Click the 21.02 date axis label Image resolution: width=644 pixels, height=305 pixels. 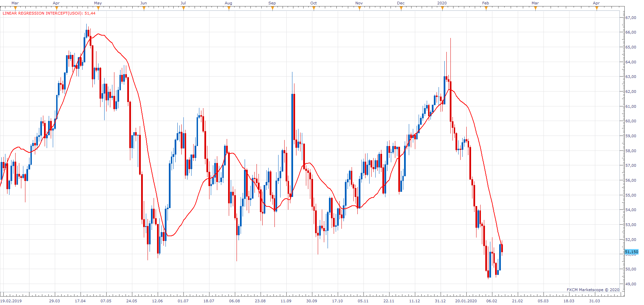tap(517, 301)
